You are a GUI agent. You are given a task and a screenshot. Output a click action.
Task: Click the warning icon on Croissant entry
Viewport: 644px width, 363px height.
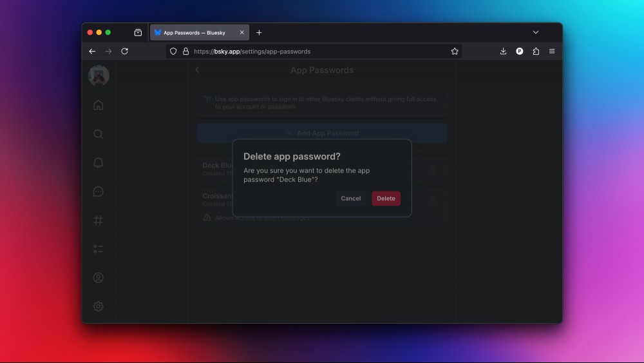[x=207, y=217]
